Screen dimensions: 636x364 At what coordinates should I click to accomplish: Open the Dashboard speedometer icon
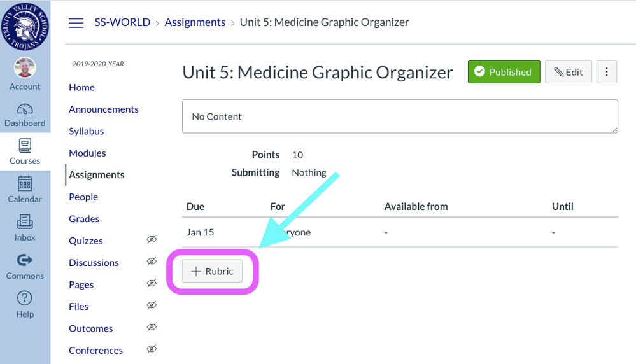coord(25,109)
